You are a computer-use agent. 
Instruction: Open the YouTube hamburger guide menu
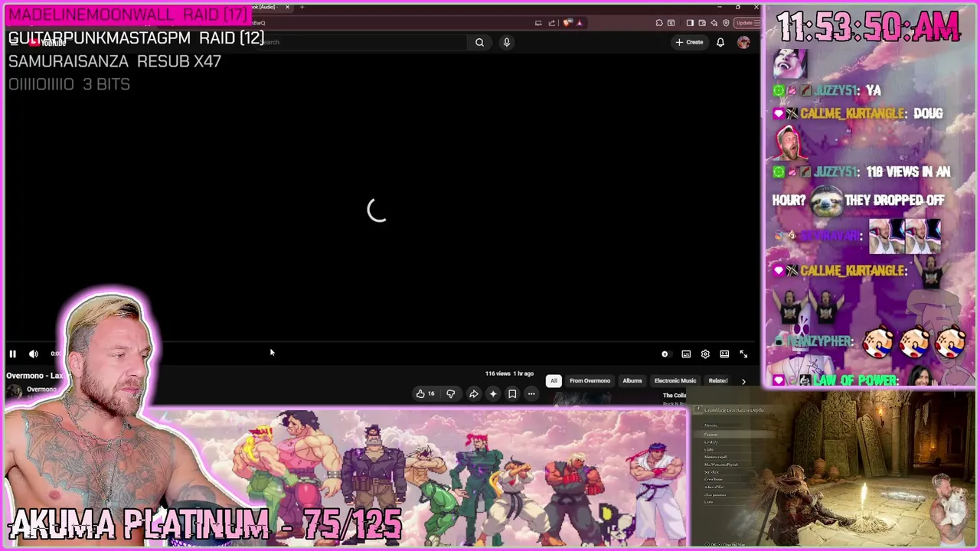pos(14,42)
